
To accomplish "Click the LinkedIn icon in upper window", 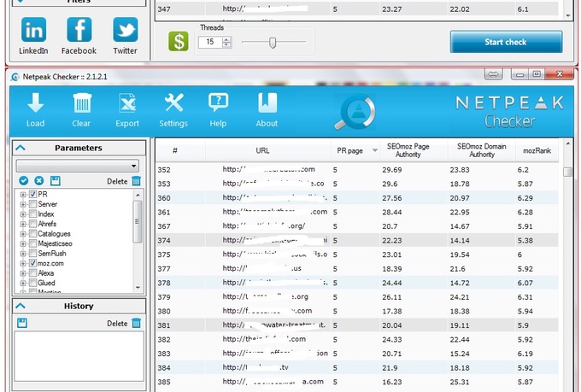I will point(33,30).
